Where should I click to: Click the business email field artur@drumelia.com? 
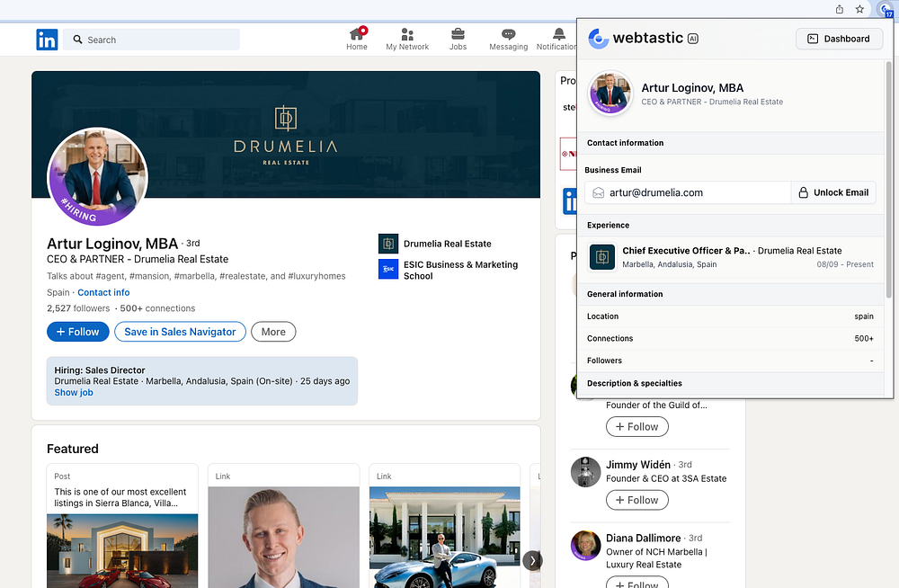click(688, 192)
